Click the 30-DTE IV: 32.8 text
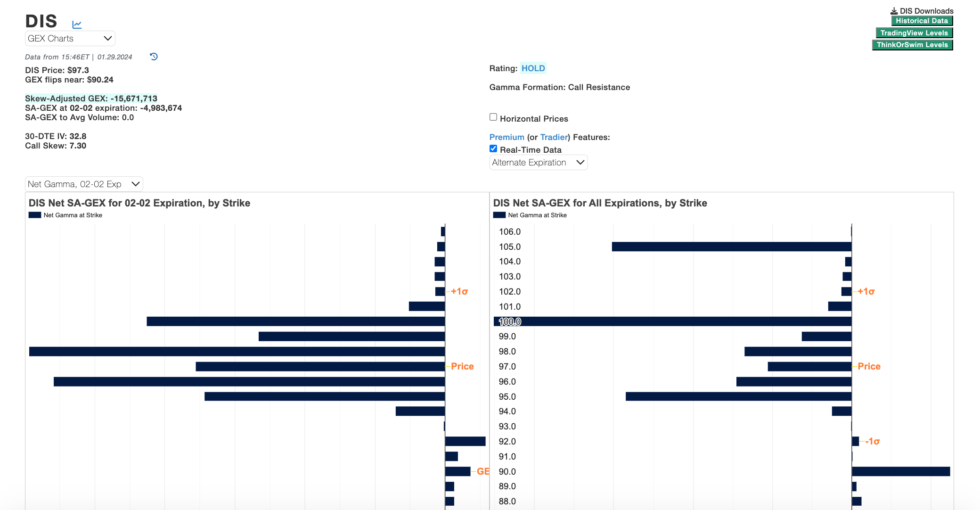Screen dimensions: 980x510 tap(56, 136)
